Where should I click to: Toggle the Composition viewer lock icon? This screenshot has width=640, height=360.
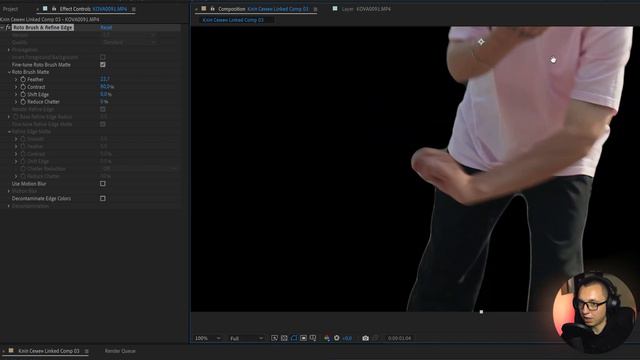coord(212,9)
